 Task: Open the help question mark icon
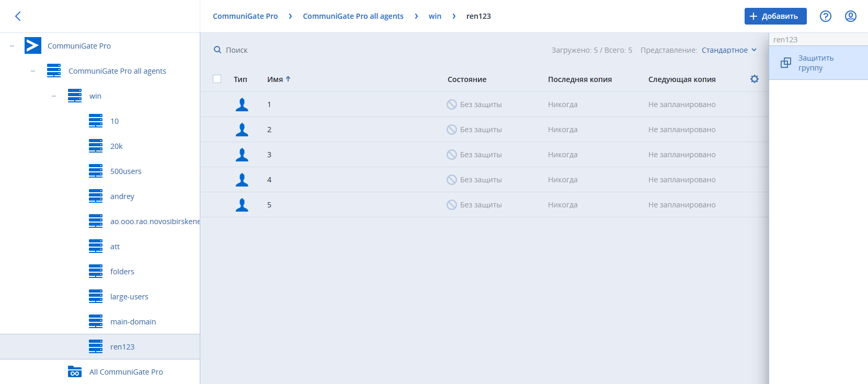click(x=825, y=16)
